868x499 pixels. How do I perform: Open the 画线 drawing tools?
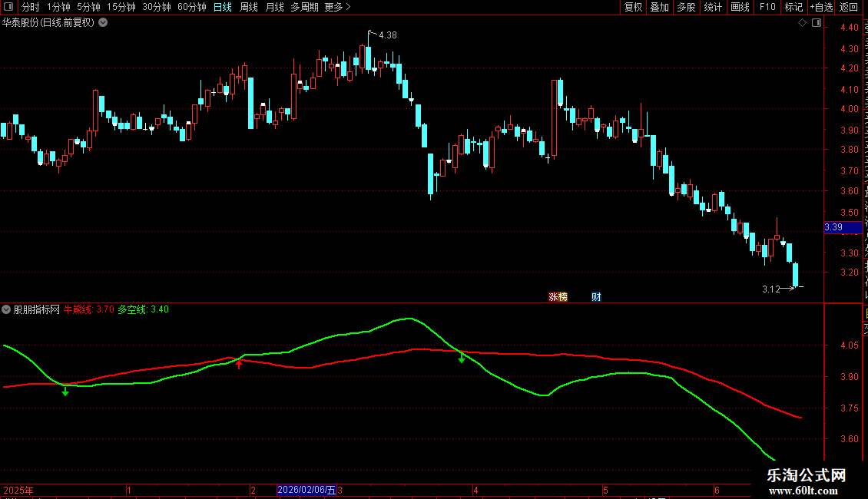pos(740,7)
